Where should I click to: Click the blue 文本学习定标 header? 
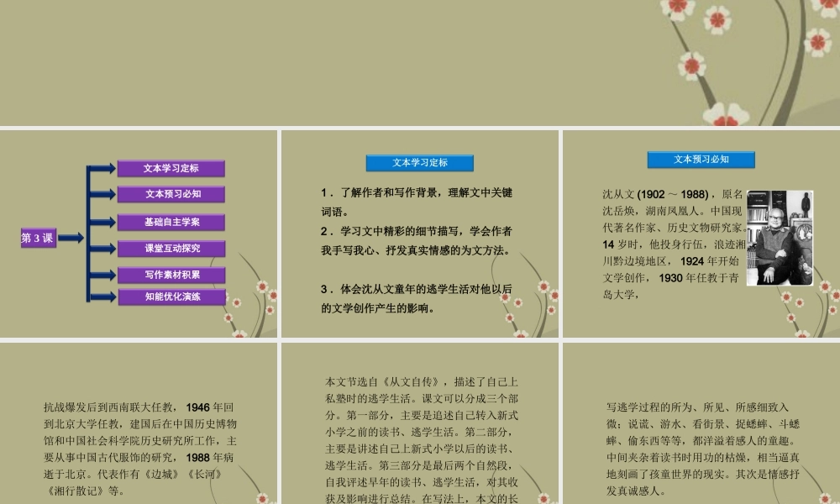(x=419, y=162)
